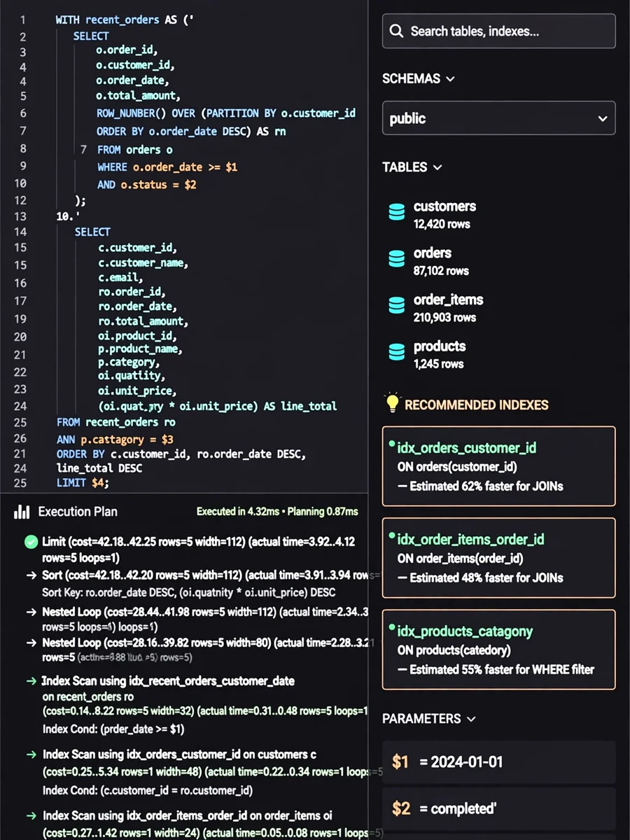This screenshot has width=630, height=840.
Task: Click the lightbulb Recommended Indexes icon
Action: click(x=393, y=402)
